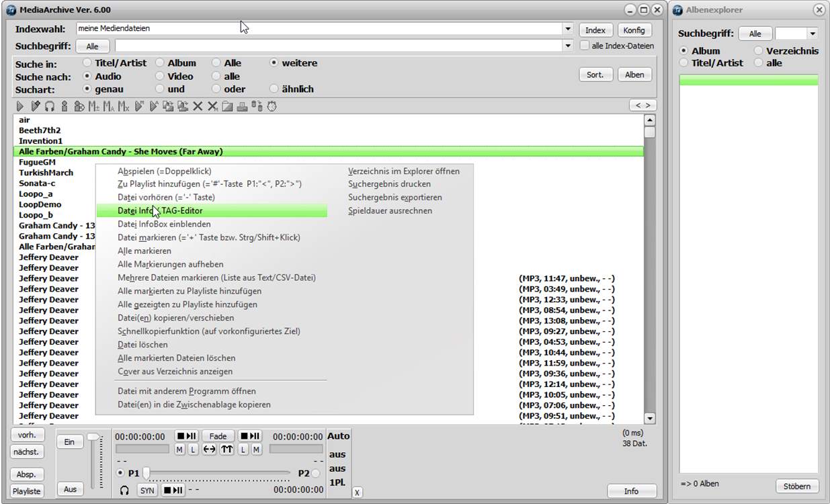The height and width of the screenshot is (504, 830).
Task: Click the file list scrollbar down arrow
Action: point(649,418)
